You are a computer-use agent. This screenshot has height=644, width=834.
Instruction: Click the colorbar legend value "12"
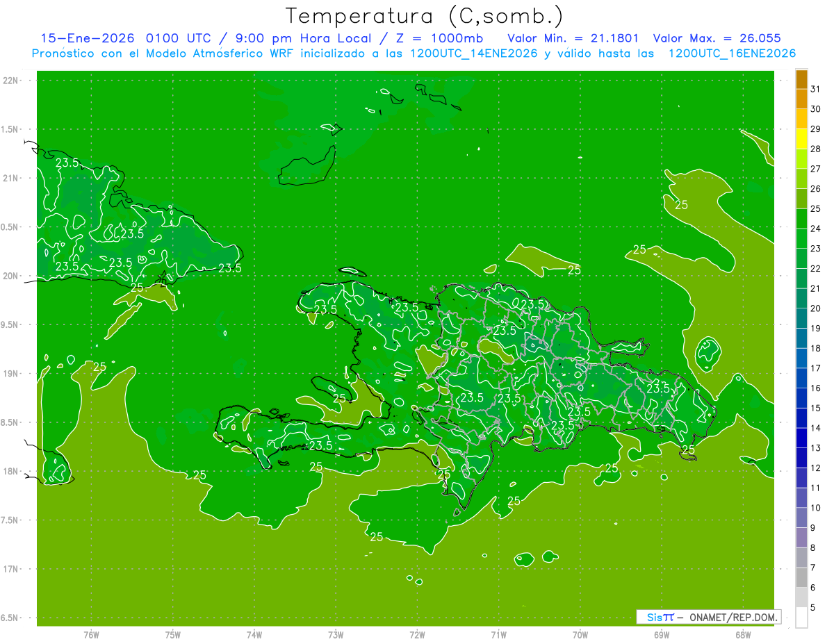point(815,468)
